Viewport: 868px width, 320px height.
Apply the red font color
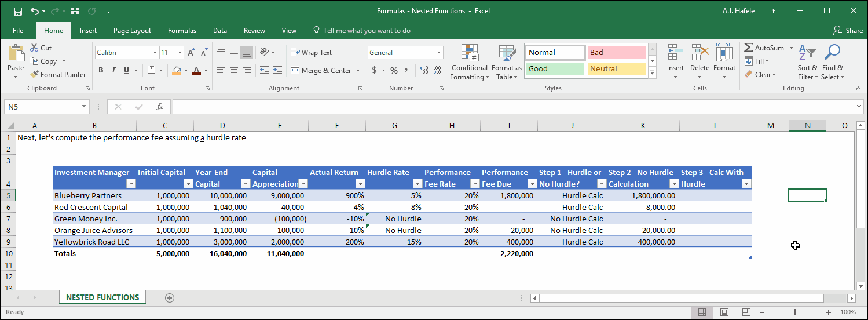[x=196, y=70]
